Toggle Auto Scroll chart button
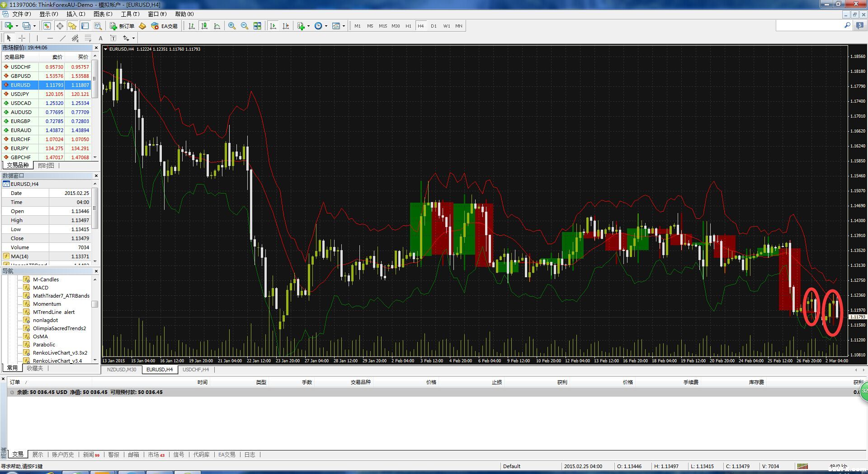The image size is (868, 474). [273, 26]
